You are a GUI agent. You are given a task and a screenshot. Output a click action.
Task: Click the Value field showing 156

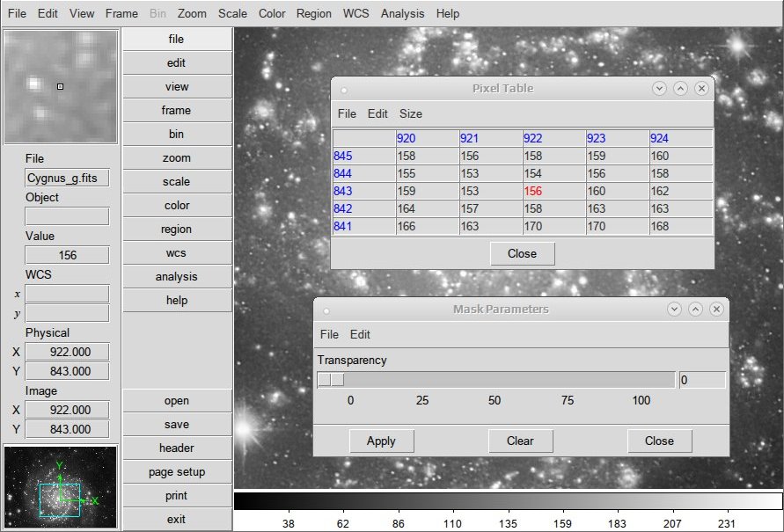[x=67, y=255]
